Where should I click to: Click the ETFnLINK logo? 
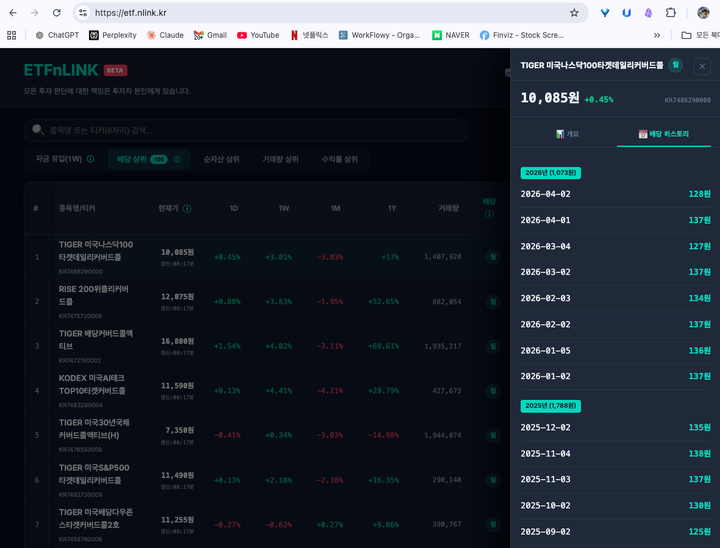click(61, 71)
